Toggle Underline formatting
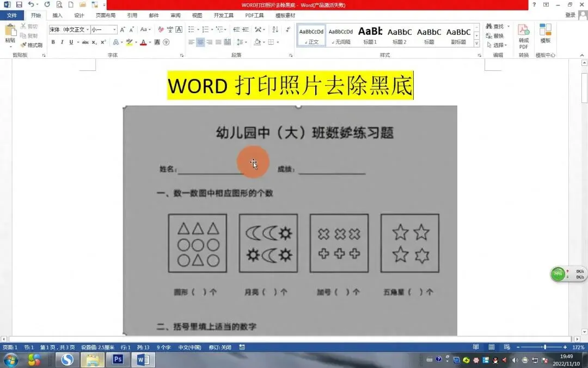 (71, 42)
